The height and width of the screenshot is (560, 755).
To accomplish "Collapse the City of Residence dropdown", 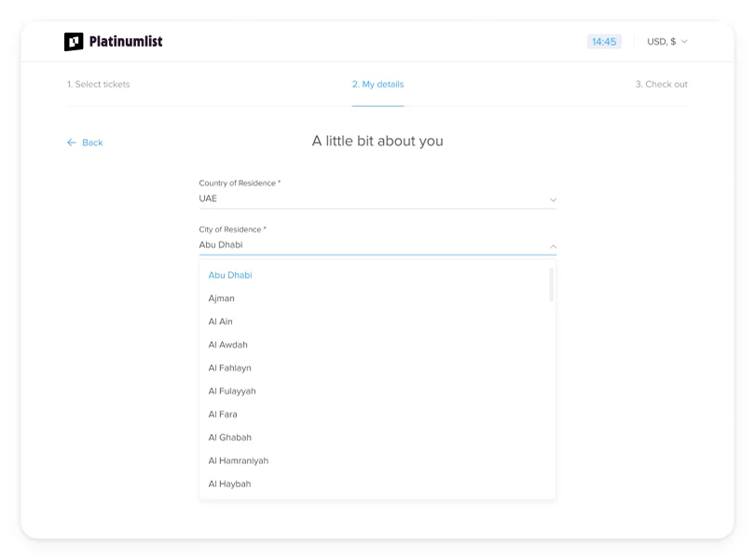I will [x=553, y=246].
